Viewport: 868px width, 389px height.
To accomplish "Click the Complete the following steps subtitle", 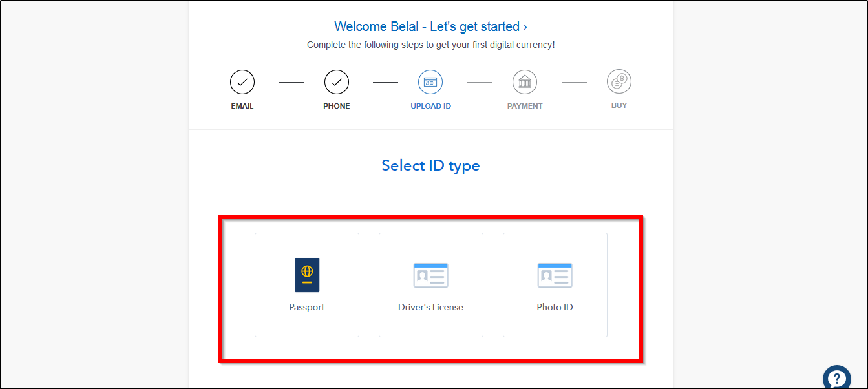I will coord(431,45).
